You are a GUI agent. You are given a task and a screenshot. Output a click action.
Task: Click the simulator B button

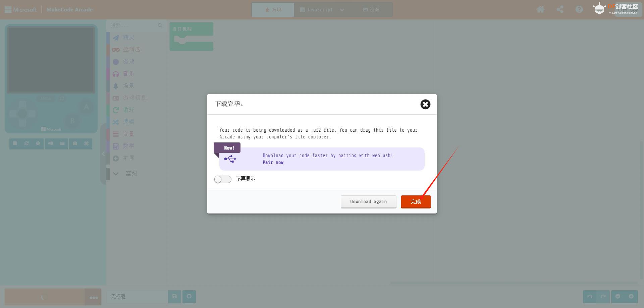[x=72, y=121]
